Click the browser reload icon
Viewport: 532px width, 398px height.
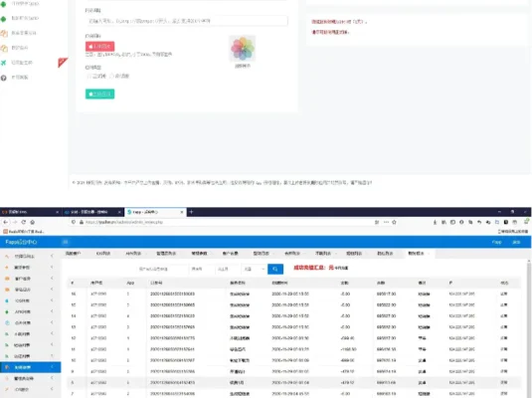pos(24,222)
